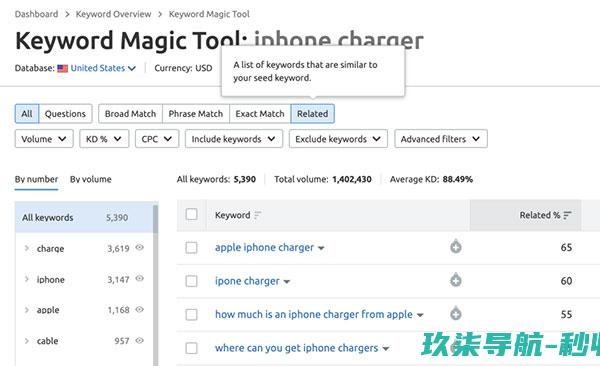Screen dimensions: 600x366
Task: Switch to Related tab
Action: pos(313,114)
